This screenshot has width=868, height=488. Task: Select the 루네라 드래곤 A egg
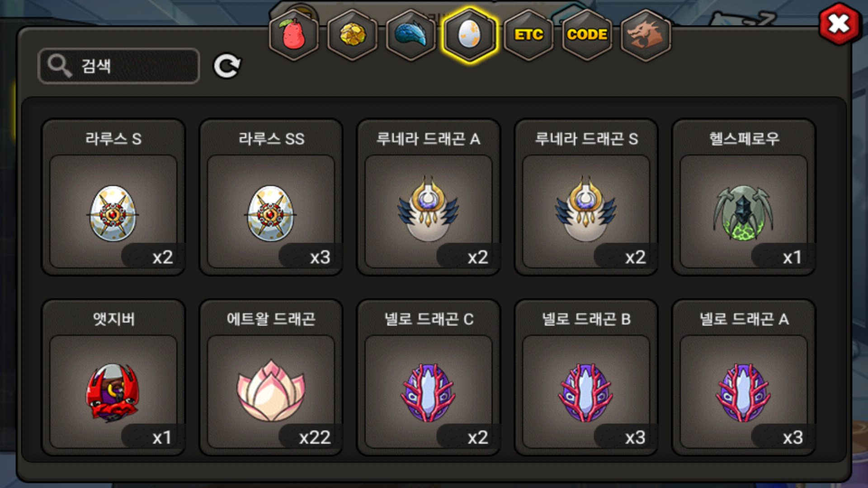click(x=429, y=197)
